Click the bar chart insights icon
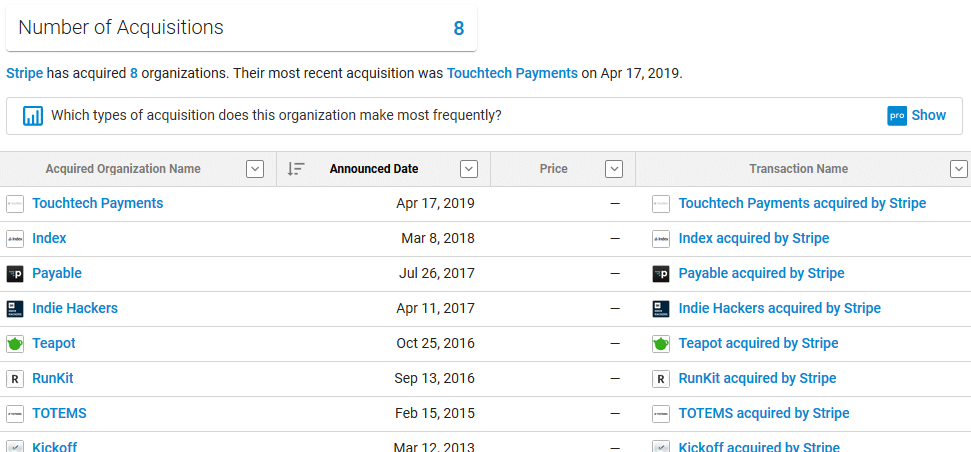Image resolution: width=971 pixels, height=452 pixels. pos(33,116)
